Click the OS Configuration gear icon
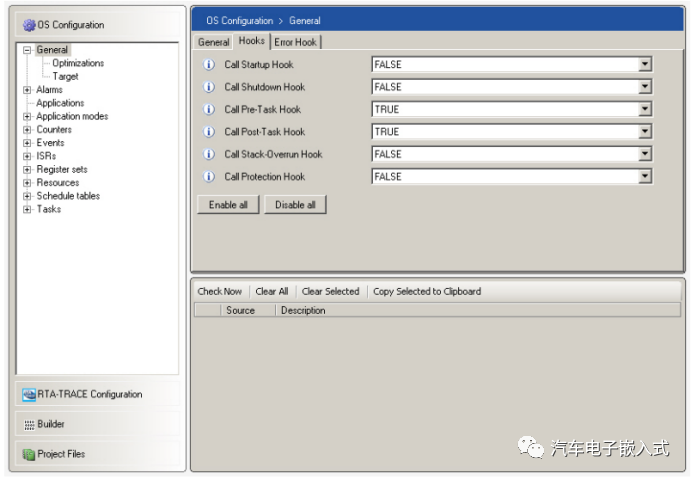 (x=29, y=25)
